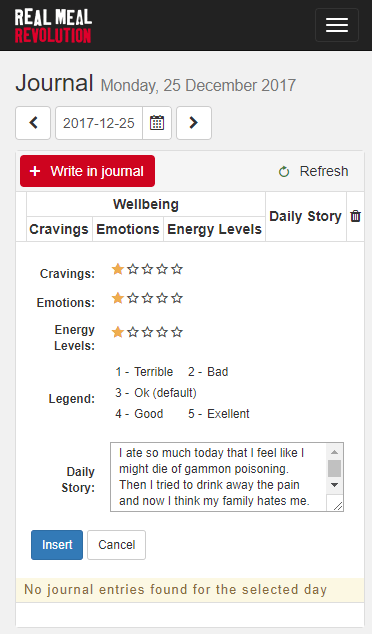Set Cravings rating to five stars

(177, 269)
